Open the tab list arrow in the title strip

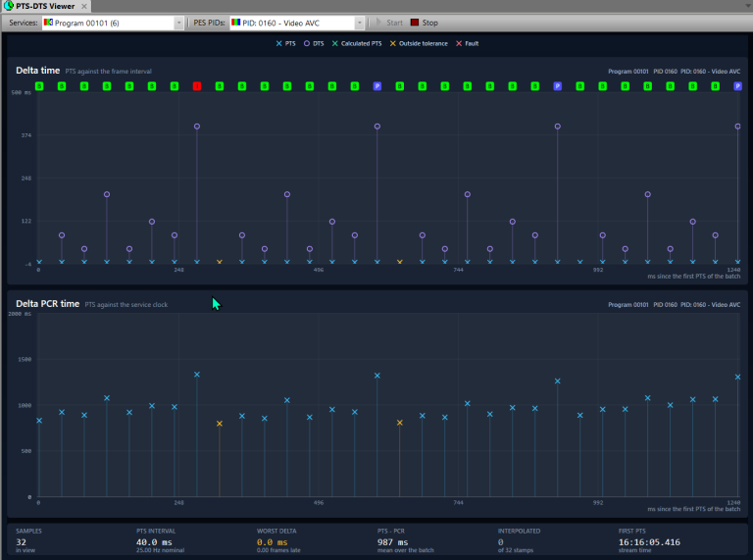coord(748,5)
